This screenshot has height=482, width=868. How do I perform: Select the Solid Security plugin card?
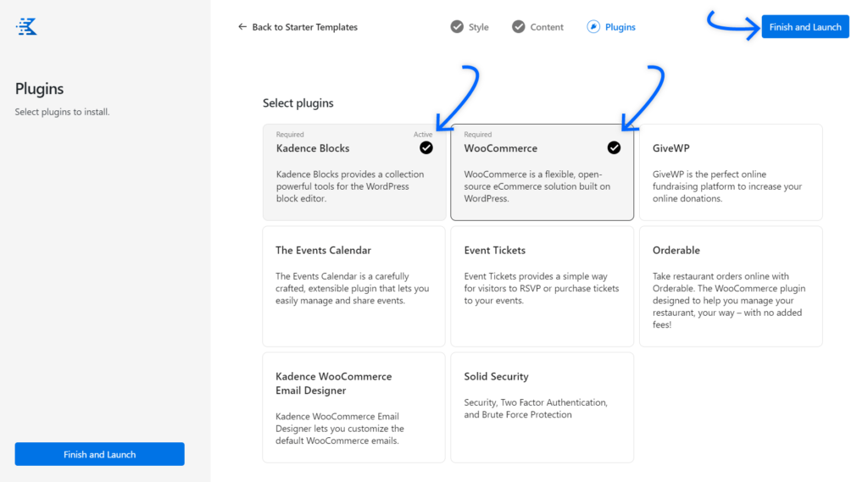542,407
